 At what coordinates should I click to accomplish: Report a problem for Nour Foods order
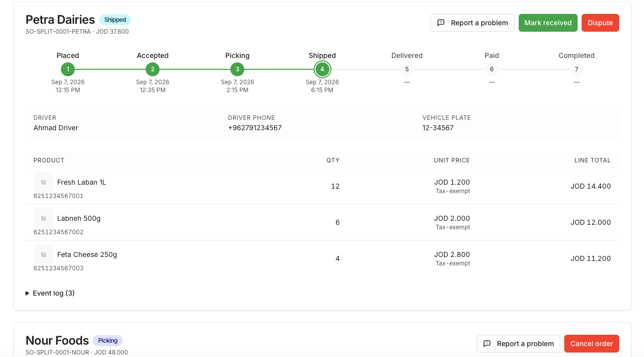(x=518, y=344)
